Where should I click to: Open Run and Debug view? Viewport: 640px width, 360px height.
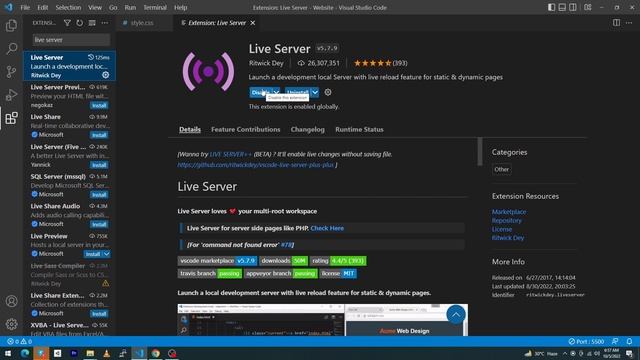(11, 95)
